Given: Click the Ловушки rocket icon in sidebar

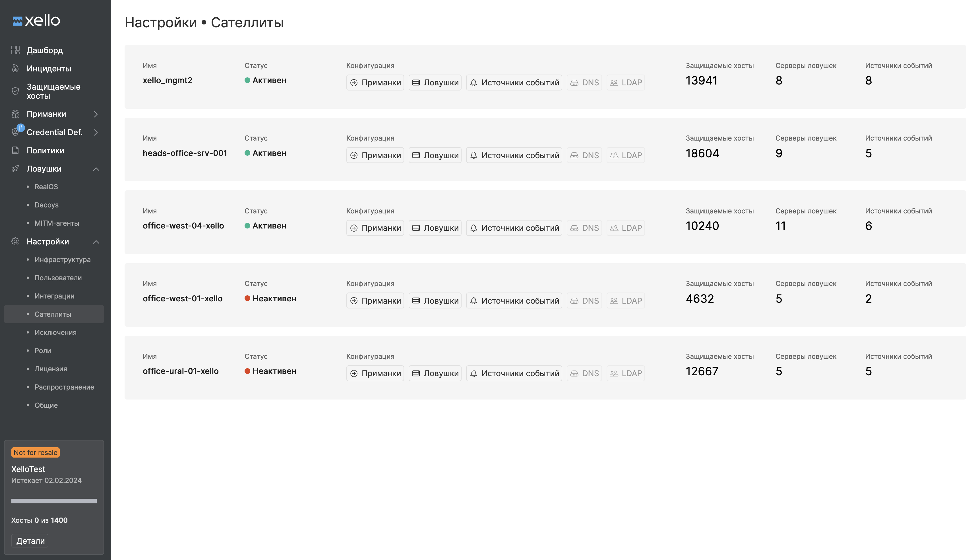Looking at the screenshot, I should (15, 168).
